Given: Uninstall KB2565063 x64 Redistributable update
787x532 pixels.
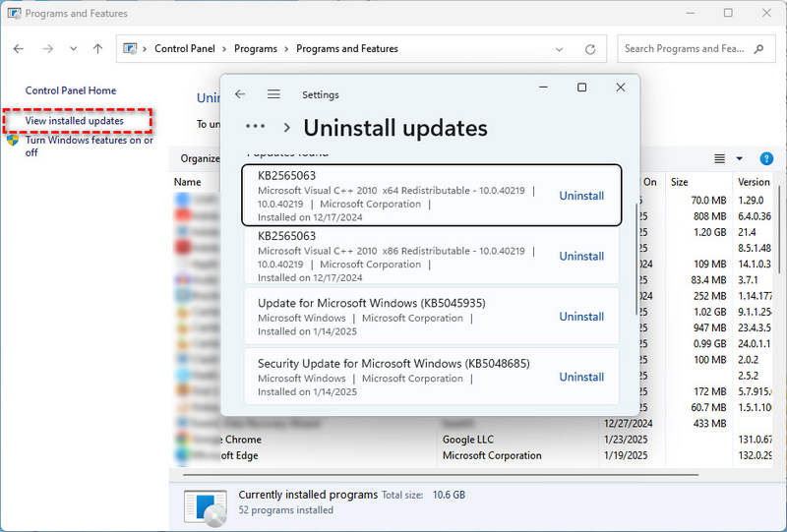Looking at the screenshot, I should coord(581,196).
